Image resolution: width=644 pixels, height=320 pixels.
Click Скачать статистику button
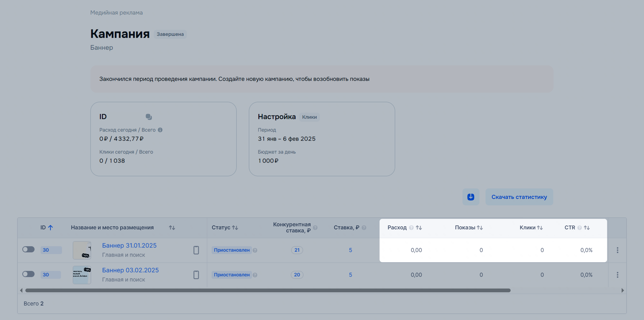pyautogui.click(x=519, y=197)
